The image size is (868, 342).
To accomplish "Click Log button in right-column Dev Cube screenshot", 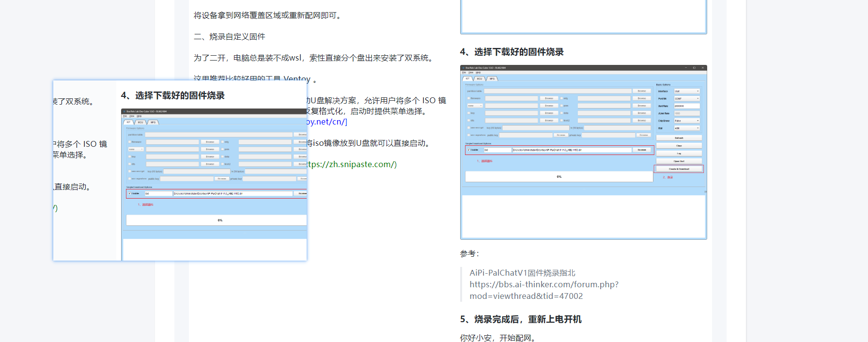I will [x=679, y=154].
